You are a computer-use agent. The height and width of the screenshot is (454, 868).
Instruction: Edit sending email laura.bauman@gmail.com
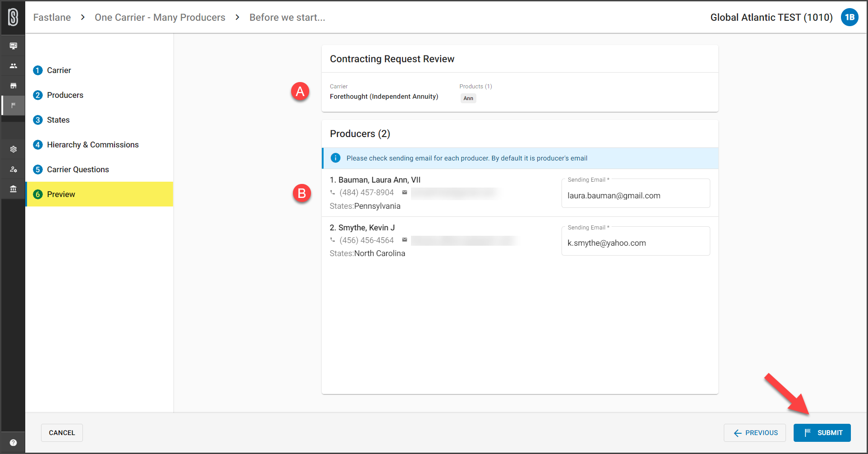coord(635,194)
